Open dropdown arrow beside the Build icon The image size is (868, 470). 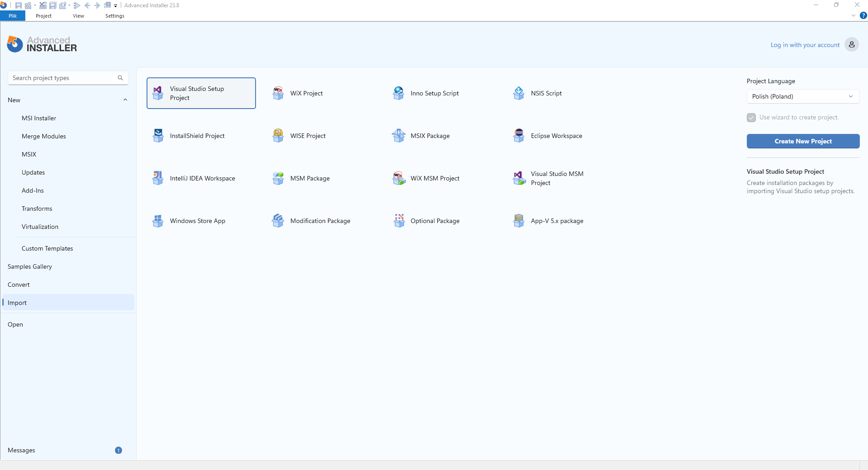pyautogui.click(x=35, y=5)
